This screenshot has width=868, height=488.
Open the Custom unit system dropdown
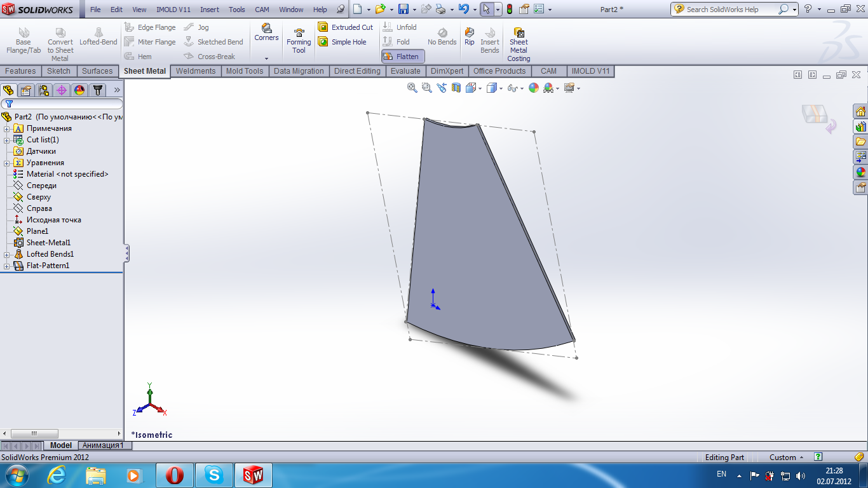787,457
